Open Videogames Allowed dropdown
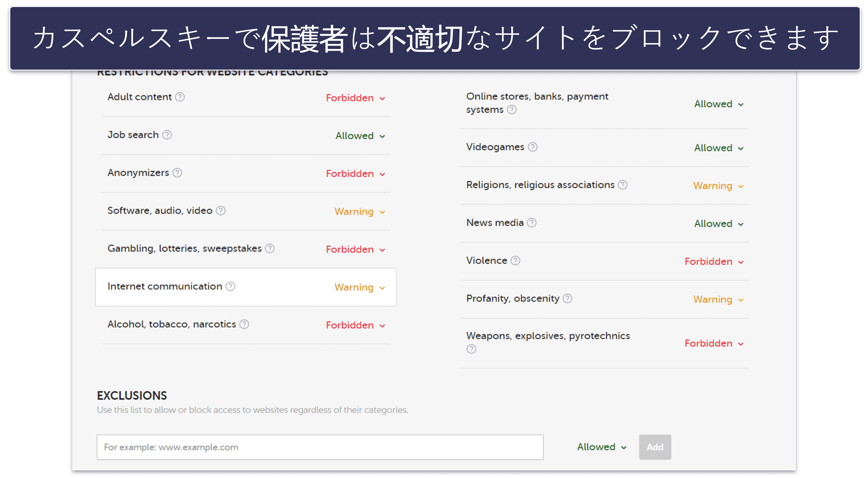 pos(719,148)
